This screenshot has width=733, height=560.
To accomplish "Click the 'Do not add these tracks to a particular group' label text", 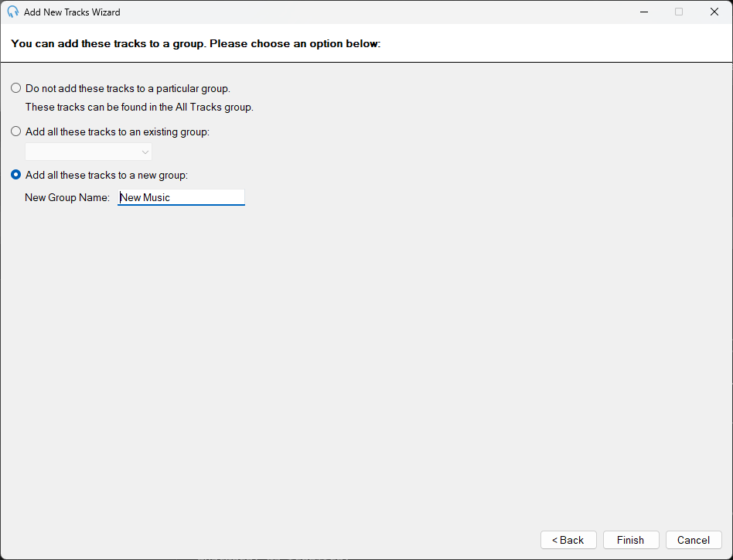I will [128, 88].
